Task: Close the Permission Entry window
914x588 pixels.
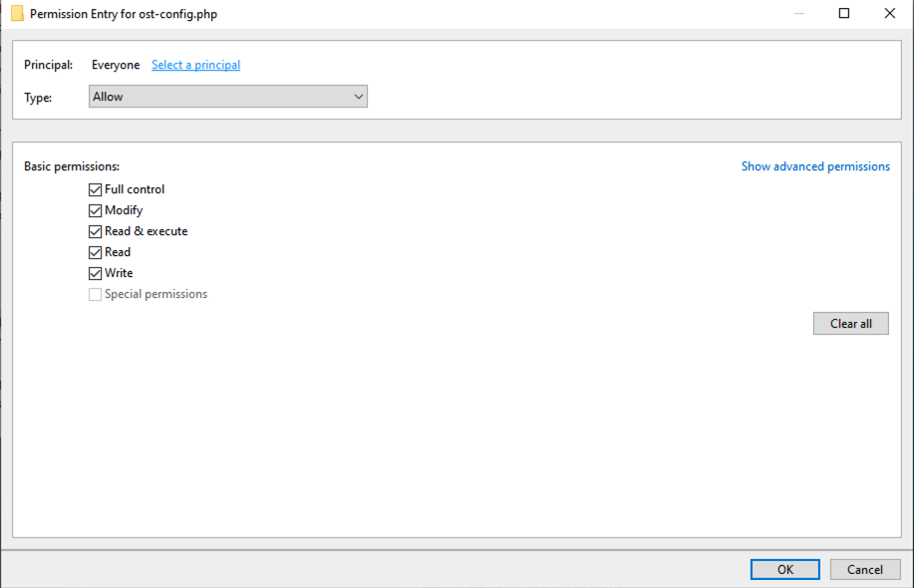Action: pos(889,13)
